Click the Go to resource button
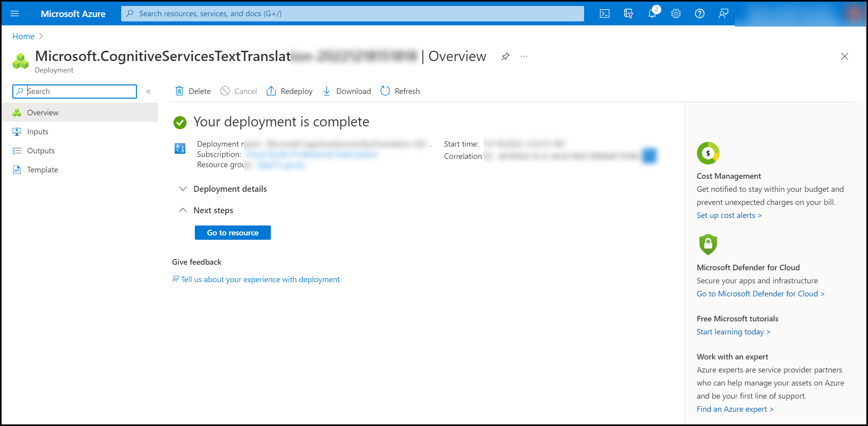The width and height of the screenshot is (868, 426). point(233,233)
